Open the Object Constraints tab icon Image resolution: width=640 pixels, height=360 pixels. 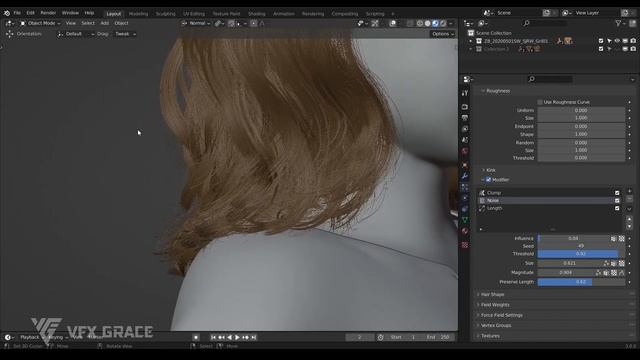(464, 209)
